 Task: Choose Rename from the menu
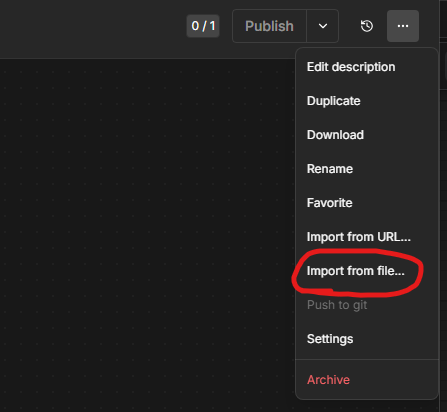pyautogui.click(x=367, y=169)
